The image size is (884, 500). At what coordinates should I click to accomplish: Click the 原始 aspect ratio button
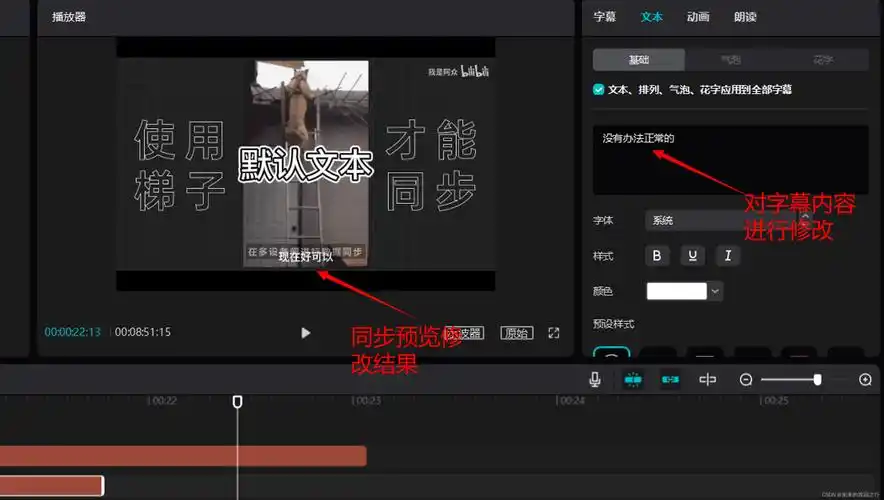516,333
